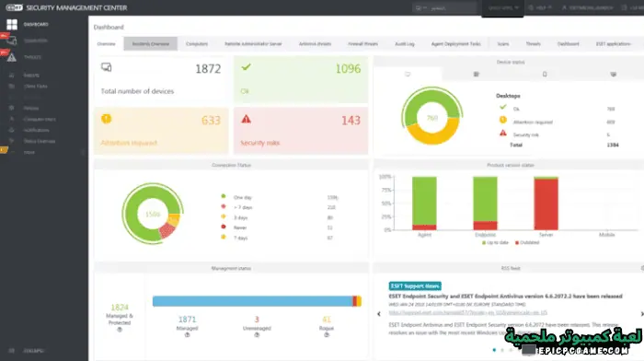Image resolution: width=644 pixels, height=361 pixels.
Task: Switch to the Overview tab
Action: click(x=107, y=43)
